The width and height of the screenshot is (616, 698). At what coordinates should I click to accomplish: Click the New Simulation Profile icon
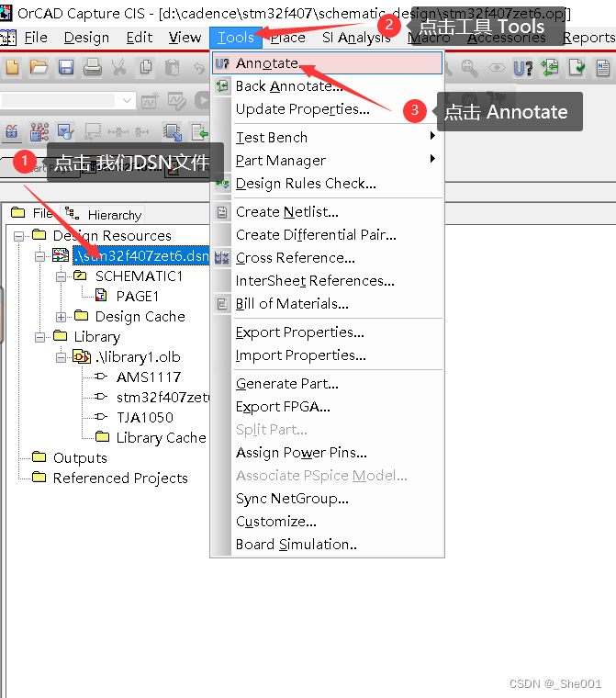pos(150,101)
